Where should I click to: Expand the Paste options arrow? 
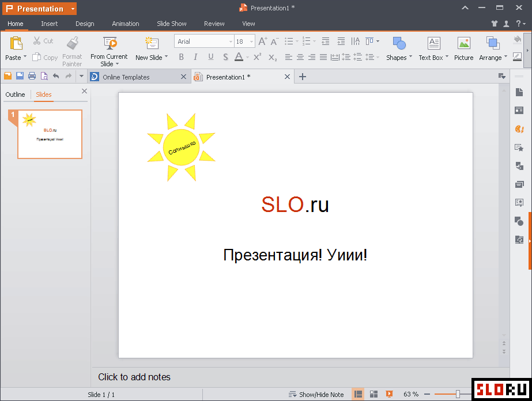pyautogui.click(x=25, y=56)
